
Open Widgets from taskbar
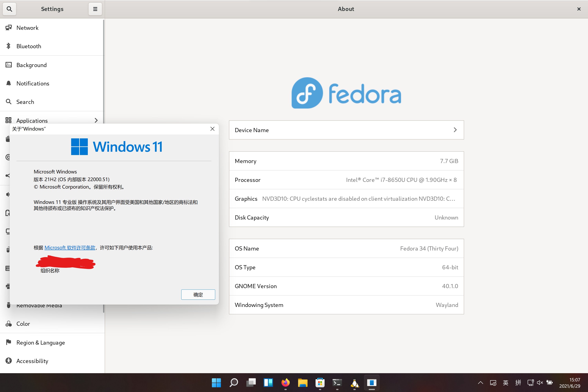pos(268,383)
